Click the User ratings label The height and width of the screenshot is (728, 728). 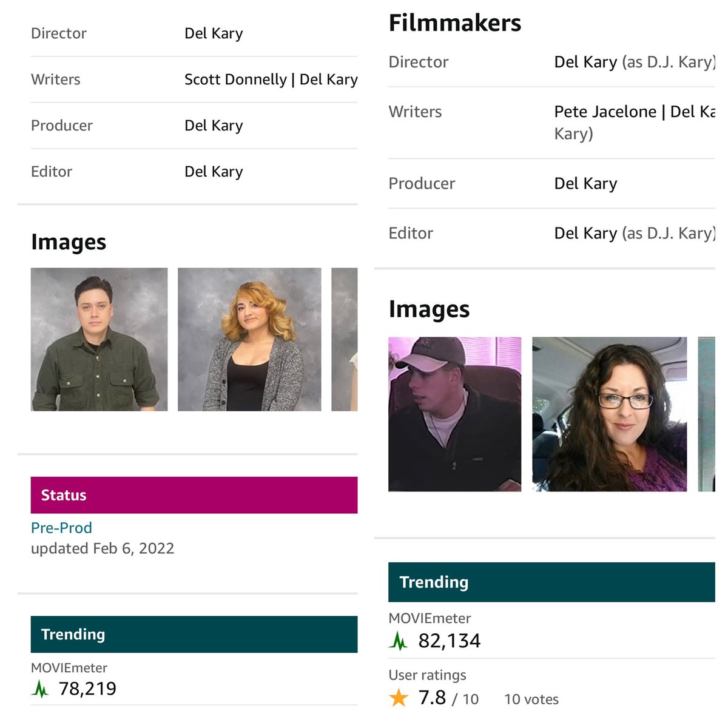pos(427,675)
